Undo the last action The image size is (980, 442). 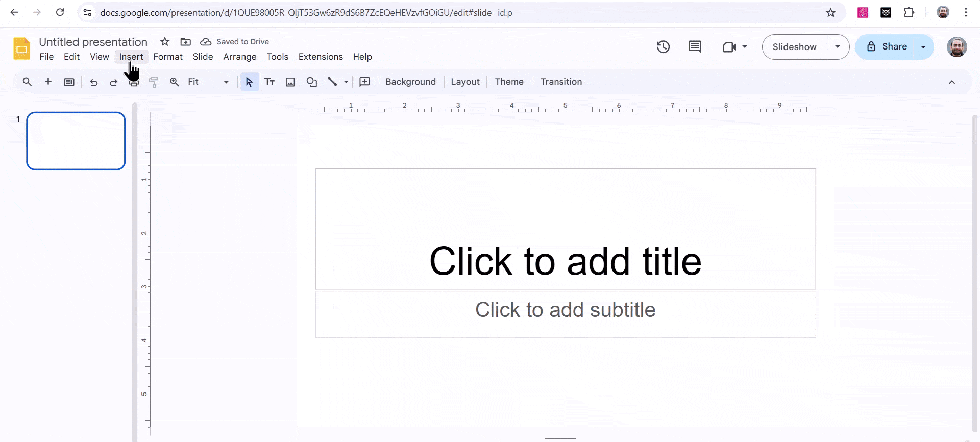click(94, 82)
